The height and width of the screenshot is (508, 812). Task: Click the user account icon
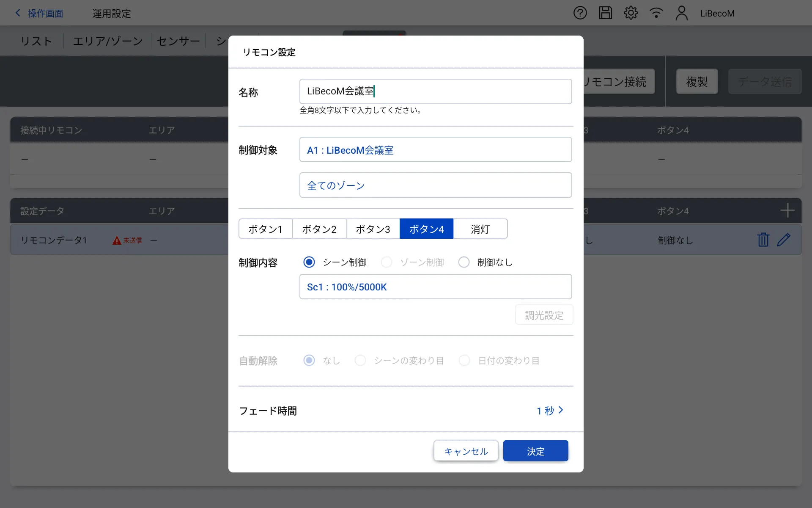[681, 13]
